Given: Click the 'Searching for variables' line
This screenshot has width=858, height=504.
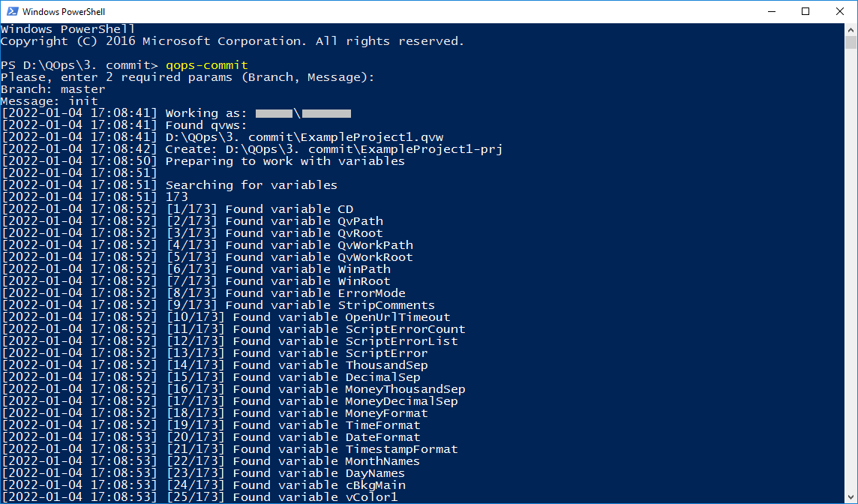Looking at the screenshot, I should [169, 185].
